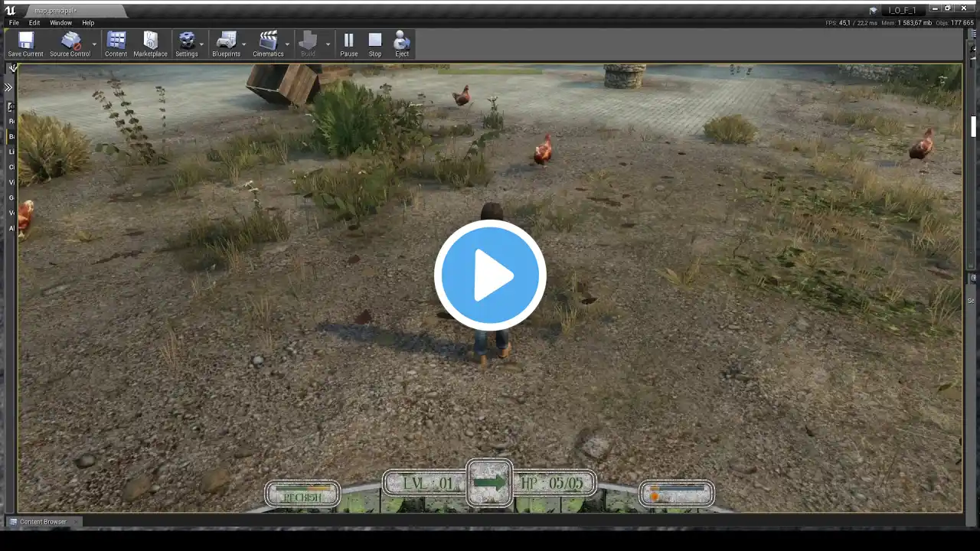Click the I_O_F_1 project name label
This screenshot has width=980, height=551.
coord(902,10)
